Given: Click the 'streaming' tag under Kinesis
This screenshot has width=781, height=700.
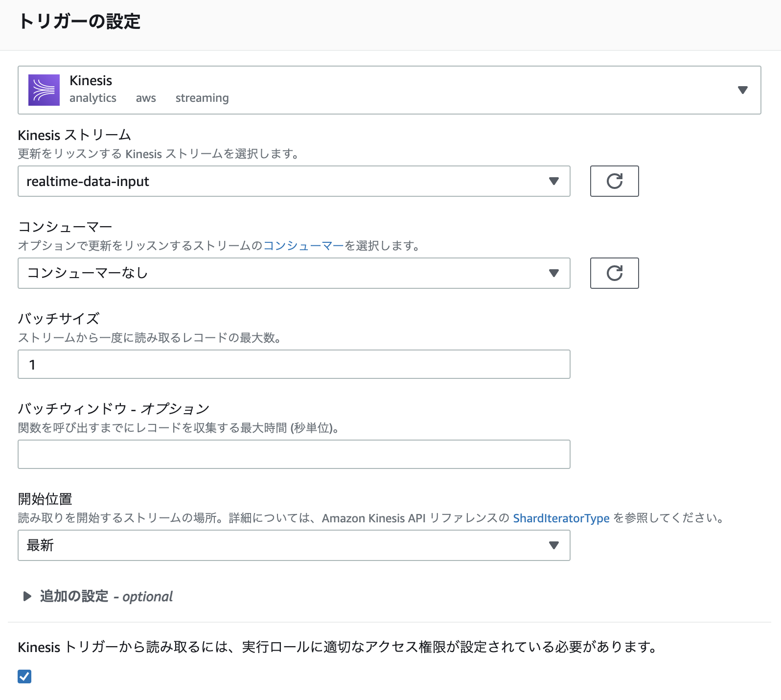Looking at the screenshot, I should 202,98.
